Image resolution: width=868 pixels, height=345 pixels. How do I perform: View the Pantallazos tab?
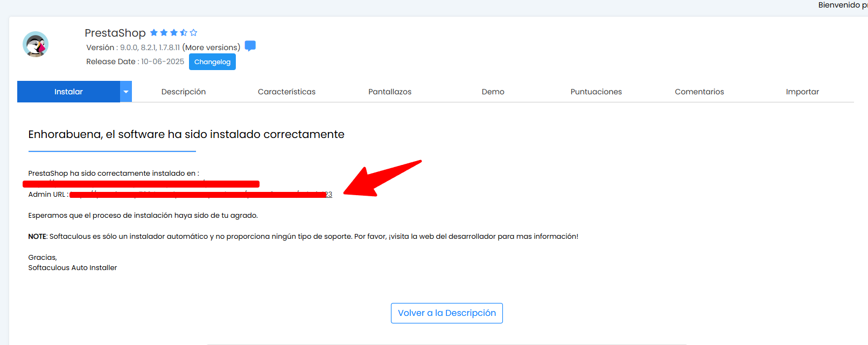pyautogui.click(x=390, y=92)
